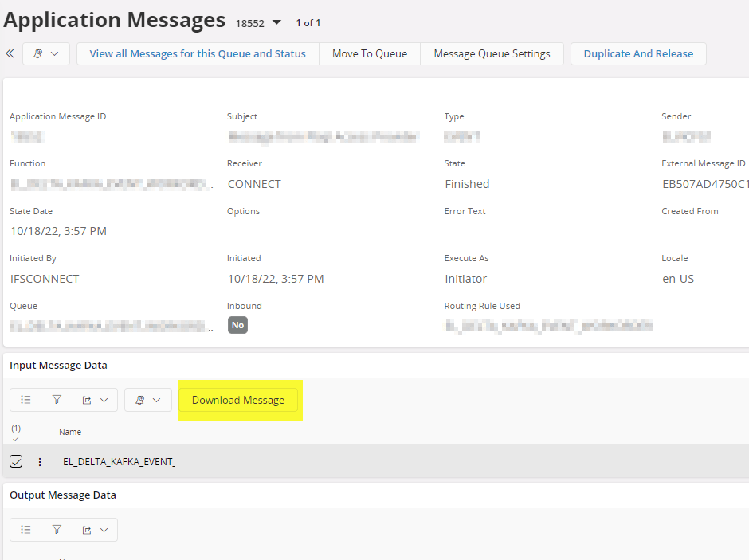Screen dimensions: 749x560
Task: Open the bell dropdown in Input Message Data toolbar
Action: pyautogui.click(x=147, y=400)
